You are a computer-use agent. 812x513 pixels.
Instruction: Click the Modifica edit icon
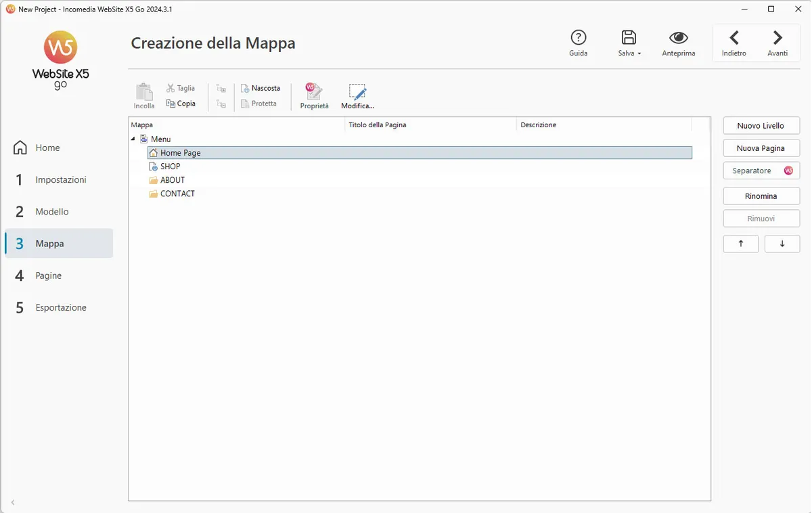(357, 96)
